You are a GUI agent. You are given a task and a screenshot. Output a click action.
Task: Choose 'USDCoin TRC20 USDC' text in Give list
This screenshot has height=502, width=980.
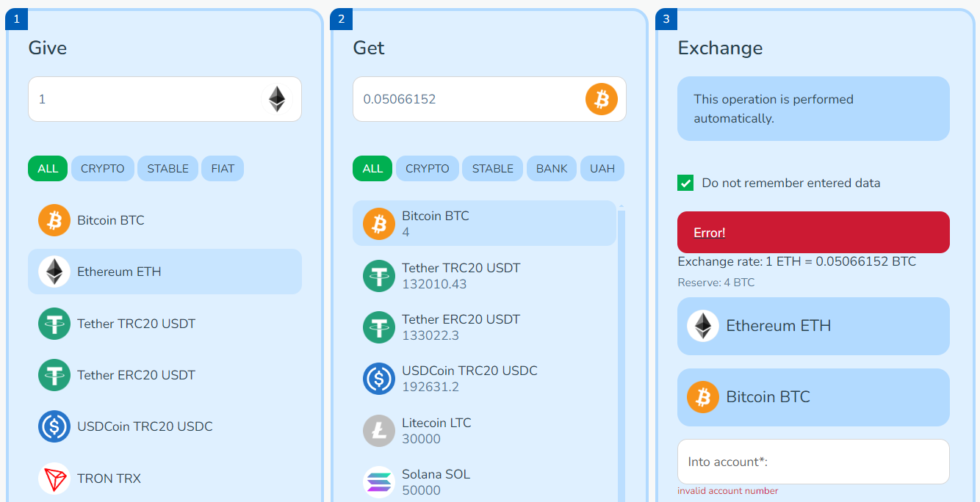145,426
